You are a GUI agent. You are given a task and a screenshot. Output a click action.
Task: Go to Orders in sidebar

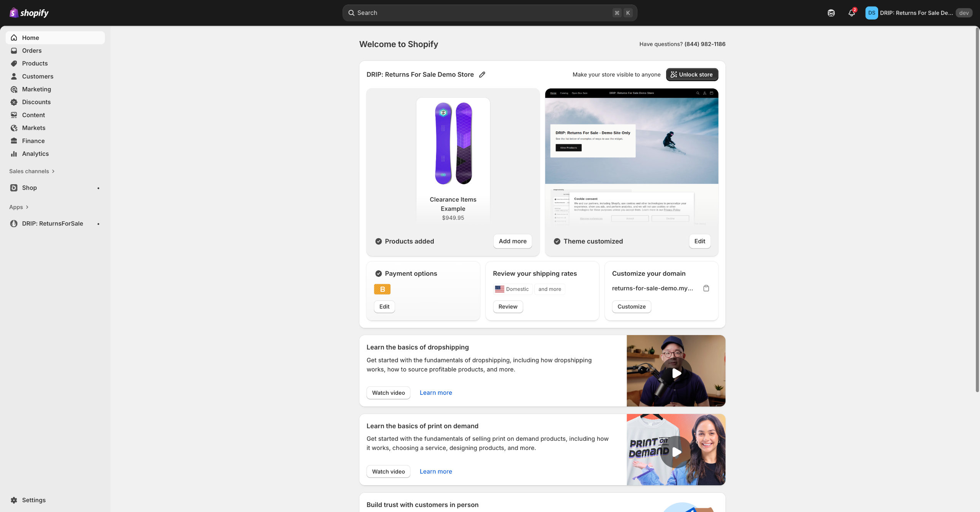tap(32, 51)
